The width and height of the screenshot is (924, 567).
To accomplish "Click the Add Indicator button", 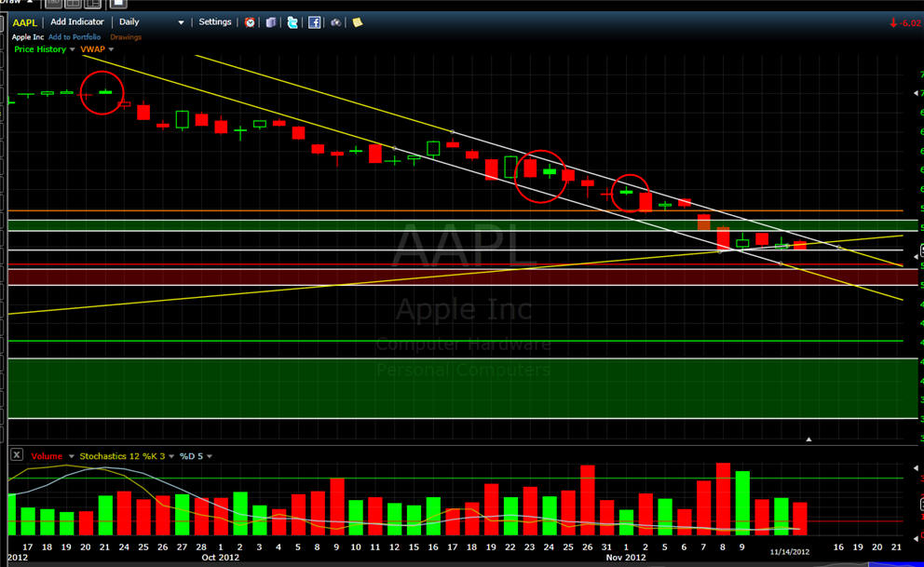I will (76, 22).
